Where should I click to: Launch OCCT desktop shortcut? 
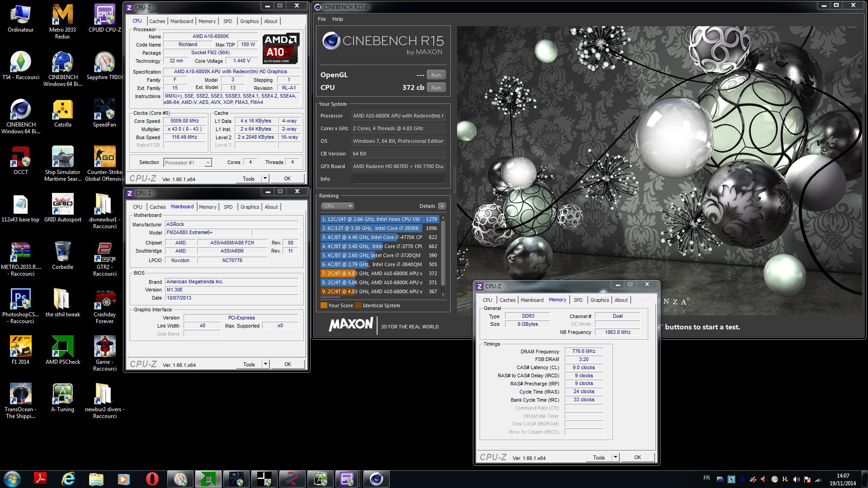click(20, 161)
